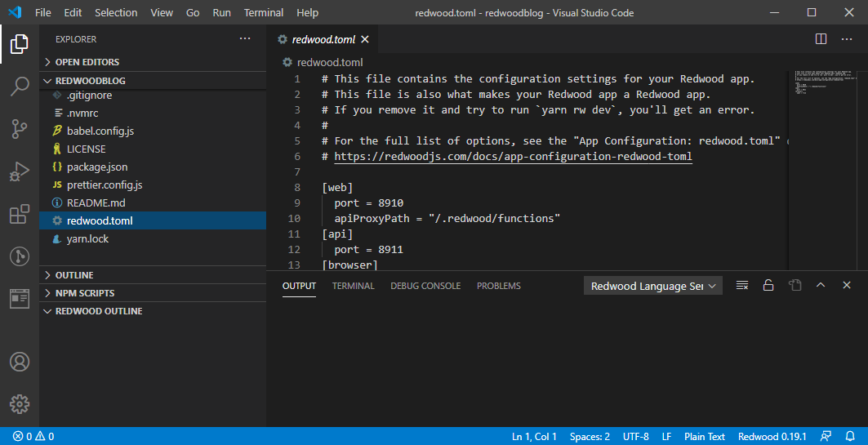868x445 pixels.
Task: Open the Redwood panel icon in activity bar
Action: click(20, 299)
